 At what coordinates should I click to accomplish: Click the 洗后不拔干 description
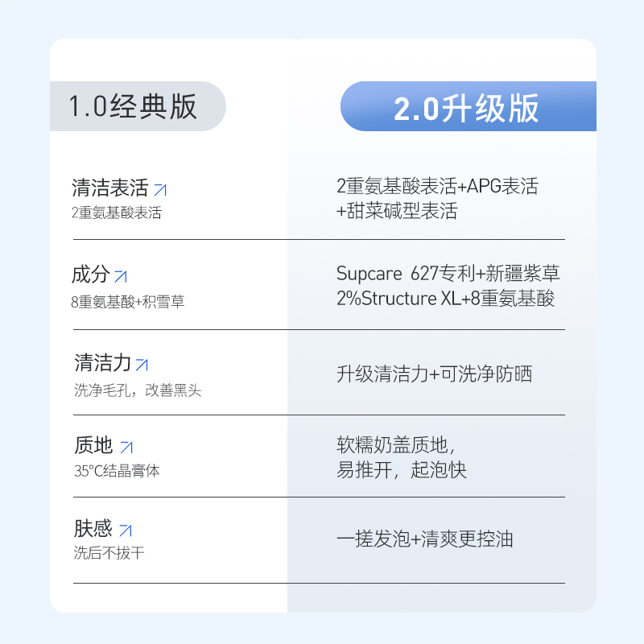pos(109,553)
